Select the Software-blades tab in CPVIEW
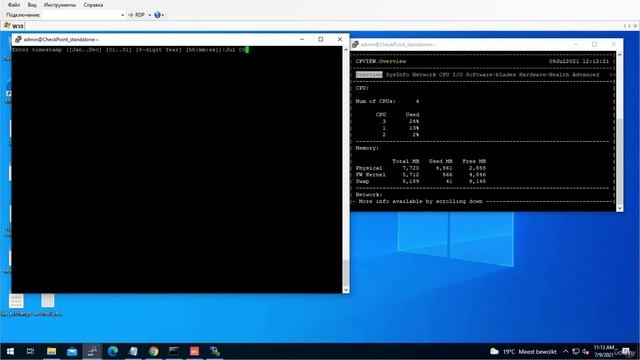640x360 pixels. tap(491, 75)
